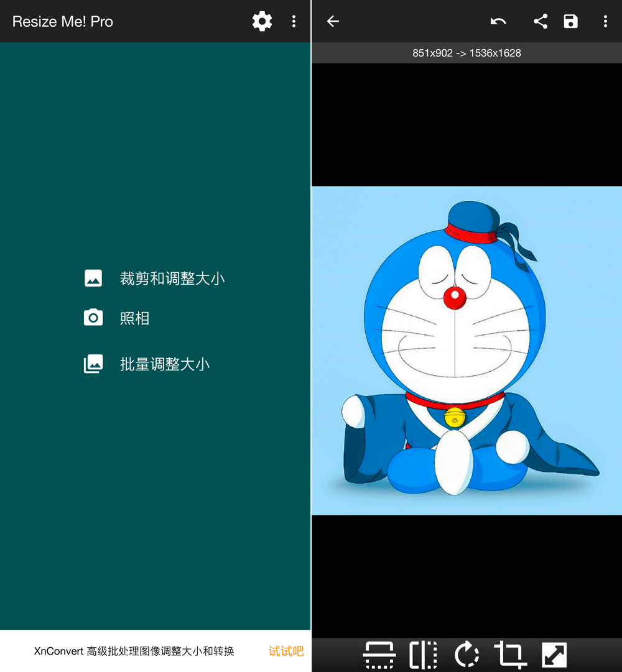Click the 851x902 -> 1536x1628 size label
This screenshot has height=672, width=622.
[x=466, y=53]
